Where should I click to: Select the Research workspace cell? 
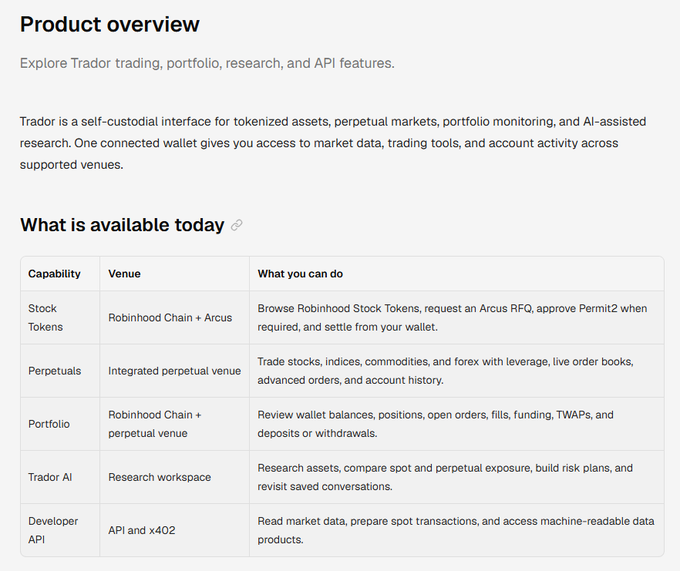(175, 477)
